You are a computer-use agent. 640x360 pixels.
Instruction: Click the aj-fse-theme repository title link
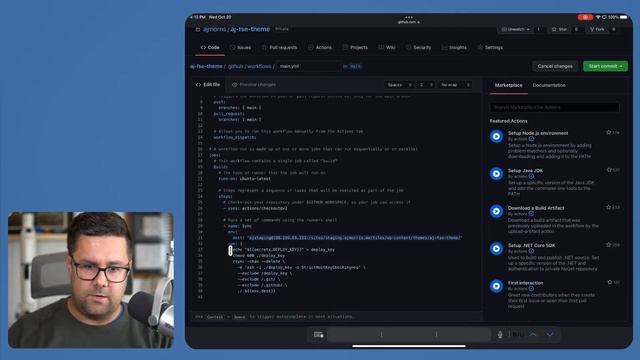250,29
